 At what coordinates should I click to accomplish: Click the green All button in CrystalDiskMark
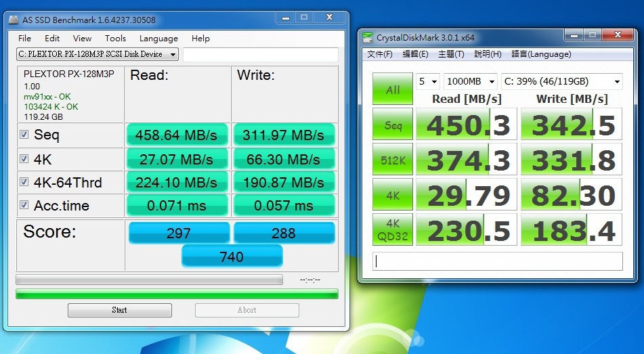(392, 88)
